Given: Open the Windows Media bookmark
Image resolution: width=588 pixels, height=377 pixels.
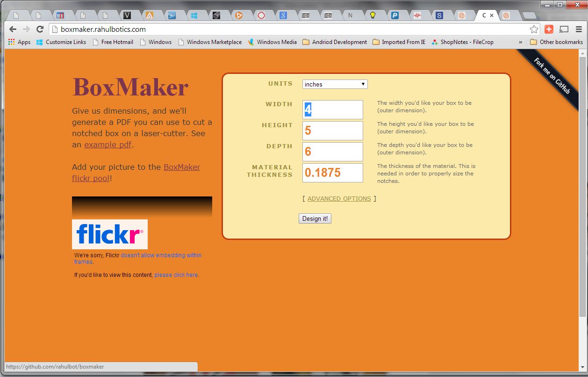Looking at the screenshot, I should coord(272,42).
